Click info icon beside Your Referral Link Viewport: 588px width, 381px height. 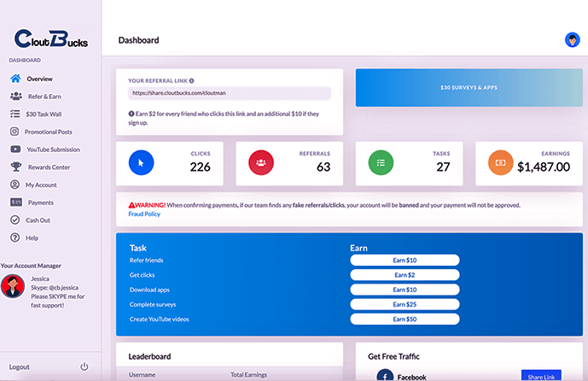192,80
